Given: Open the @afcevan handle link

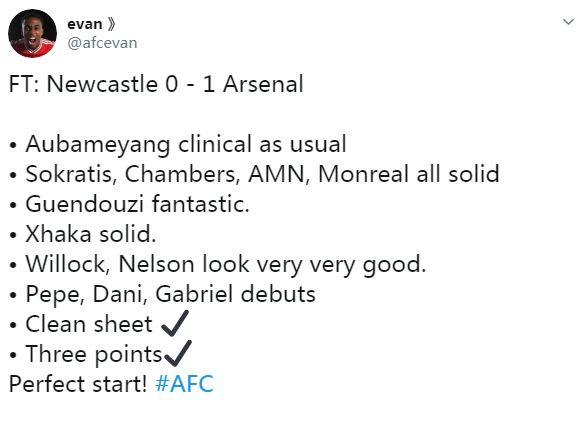Looking at the screenshot, I should coord(102,43).
